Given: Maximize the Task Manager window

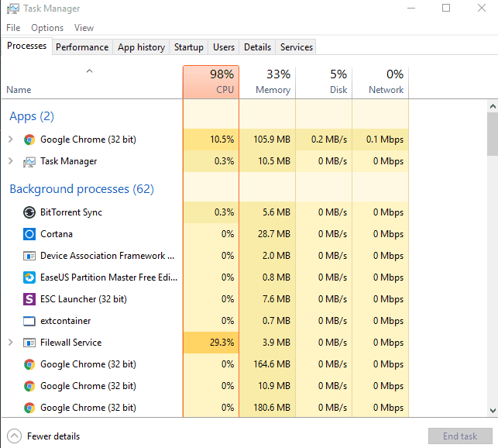Looking at the screenshot, I should pyautogui.click(x=446, y=8).
